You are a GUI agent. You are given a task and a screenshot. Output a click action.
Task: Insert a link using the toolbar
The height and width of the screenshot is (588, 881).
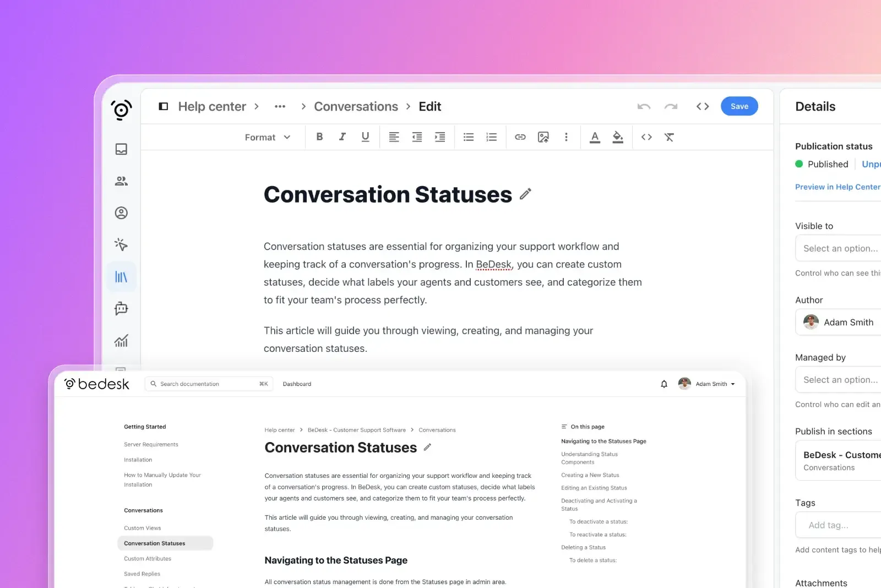coord(520,137)
